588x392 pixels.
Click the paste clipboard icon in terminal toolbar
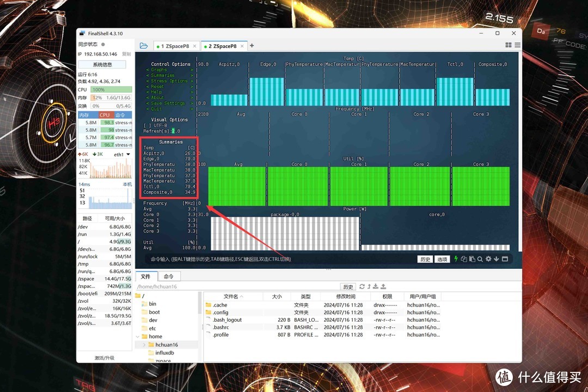[471, 259]
